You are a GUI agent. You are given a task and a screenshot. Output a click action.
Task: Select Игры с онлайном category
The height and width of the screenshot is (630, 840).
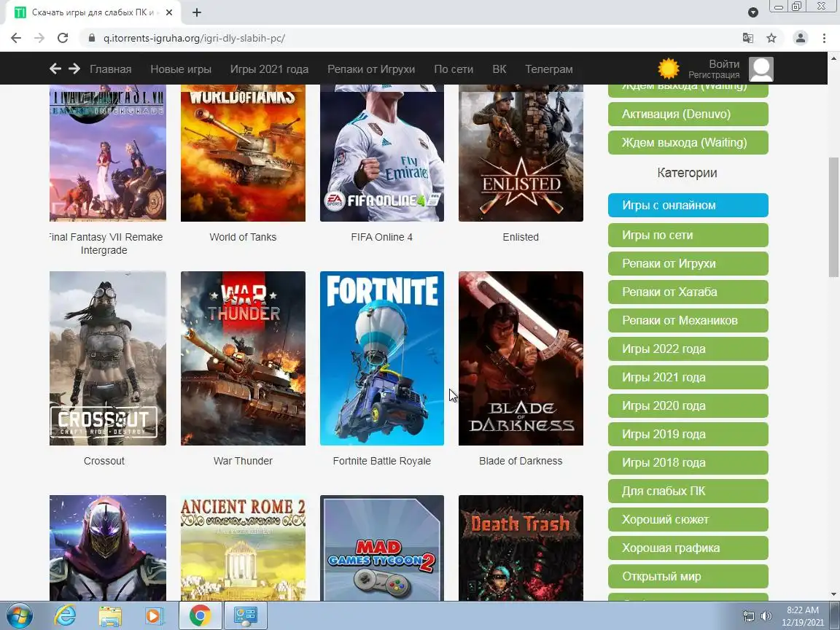(x=688, y=205)
